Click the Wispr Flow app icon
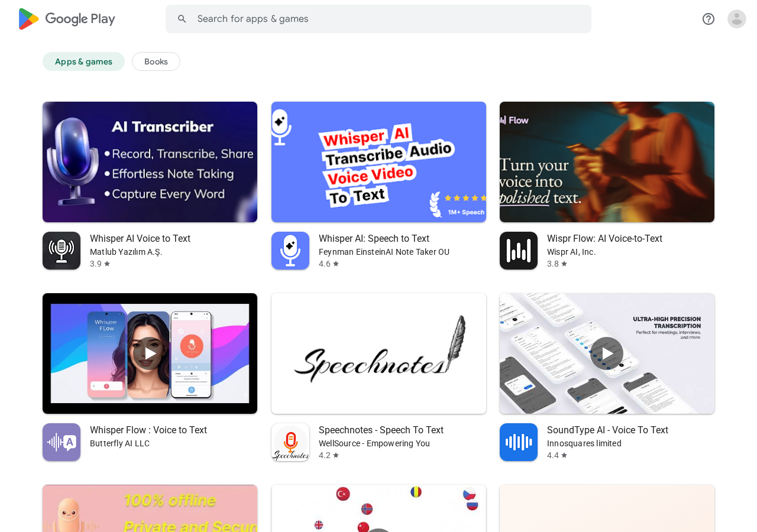This screenshot has width=757, height=532. 519,251
